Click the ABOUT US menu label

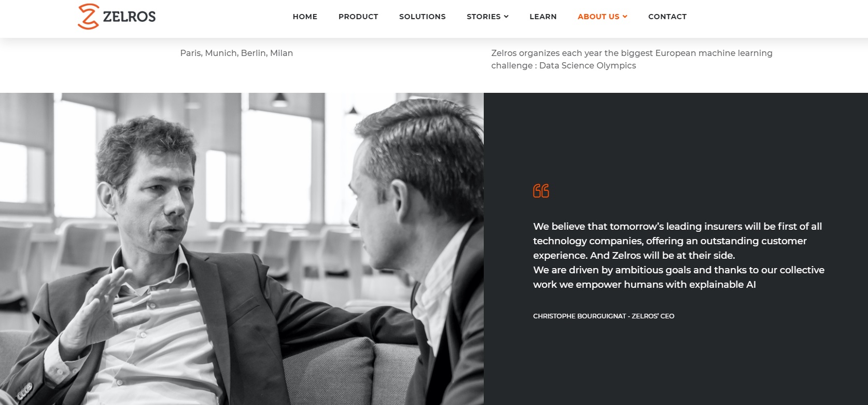pos(598,17)
